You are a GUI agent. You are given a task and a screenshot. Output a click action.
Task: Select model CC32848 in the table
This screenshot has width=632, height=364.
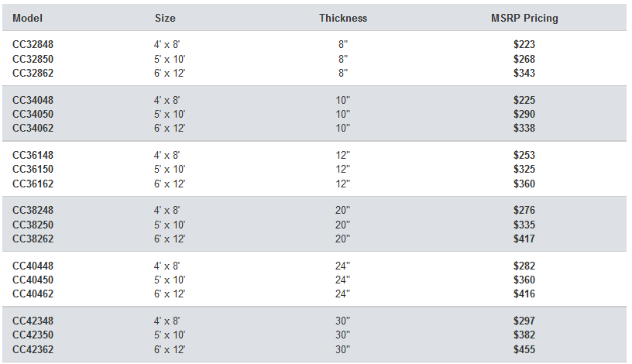tap(33, 45)
